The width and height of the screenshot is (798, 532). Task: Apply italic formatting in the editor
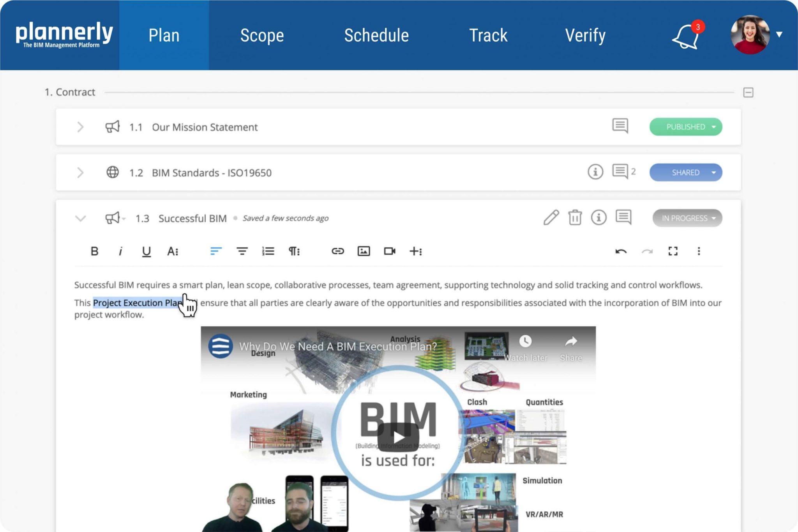click(120, 251)
